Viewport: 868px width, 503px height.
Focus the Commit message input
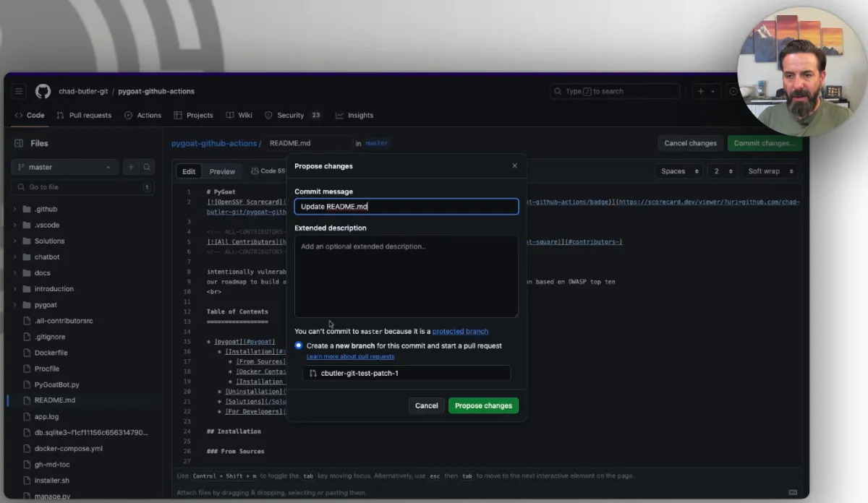tap(407, 207)
